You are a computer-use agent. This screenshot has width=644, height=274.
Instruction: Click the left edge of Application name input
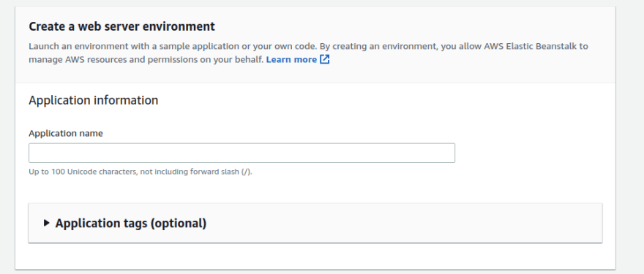34,153
